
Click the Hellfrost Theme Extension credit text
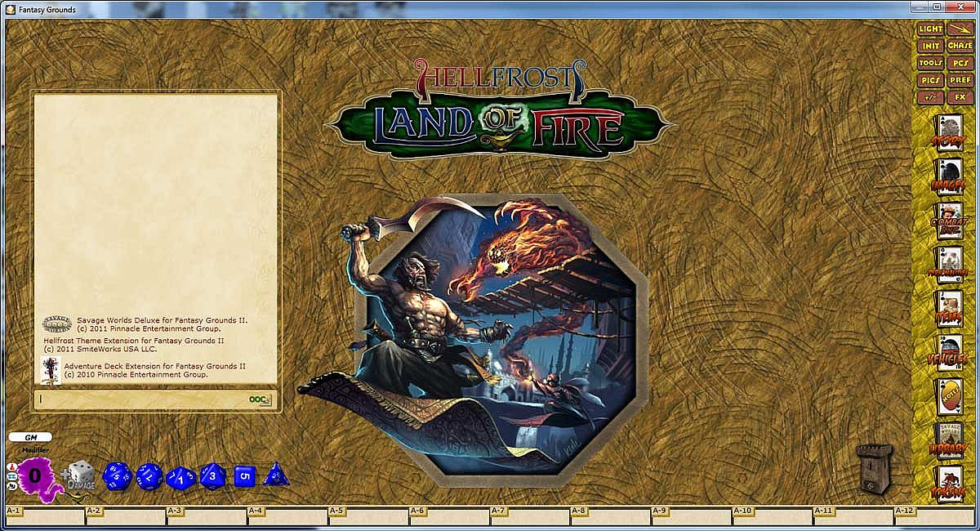point(134,344)
